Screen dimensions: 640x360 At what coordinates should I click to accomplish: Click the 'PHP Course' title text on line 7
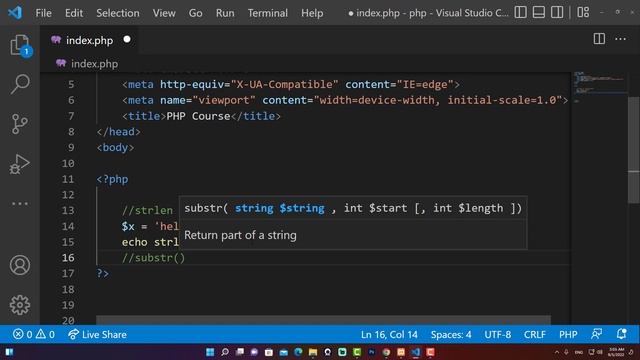(198, 116)
